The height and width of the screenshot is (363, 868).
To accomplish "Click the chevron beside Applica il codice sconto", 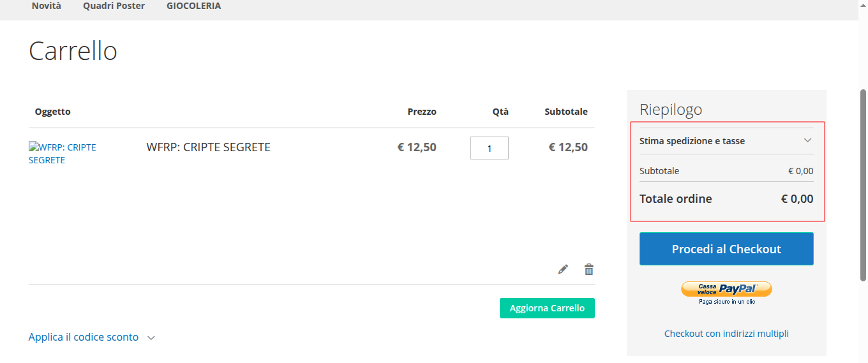I will click(151, 338).
